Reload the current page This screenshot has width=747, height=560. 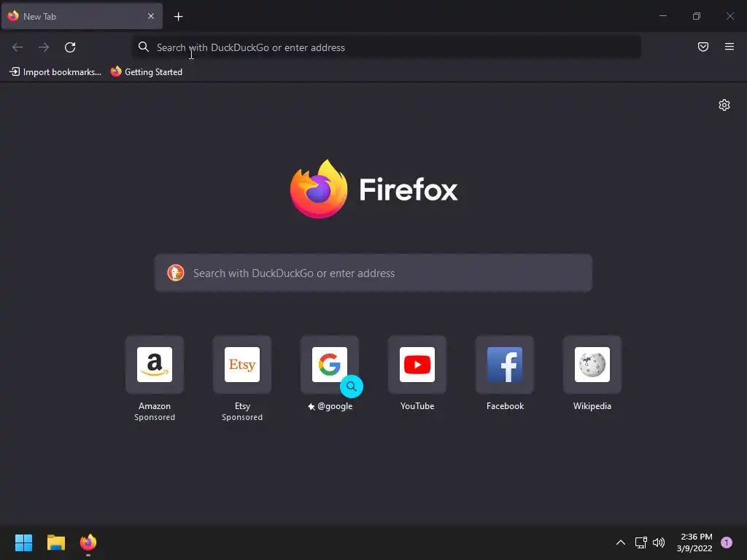point(70,47)
